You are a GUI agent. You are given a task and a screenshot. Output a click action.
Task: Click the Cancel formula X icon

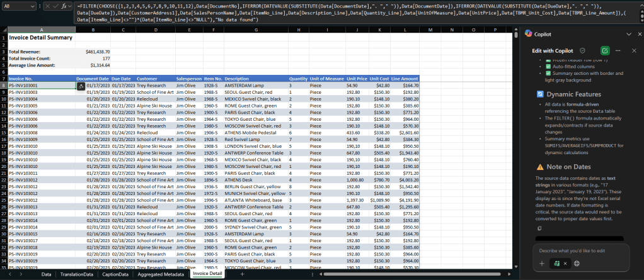(47, 5)
